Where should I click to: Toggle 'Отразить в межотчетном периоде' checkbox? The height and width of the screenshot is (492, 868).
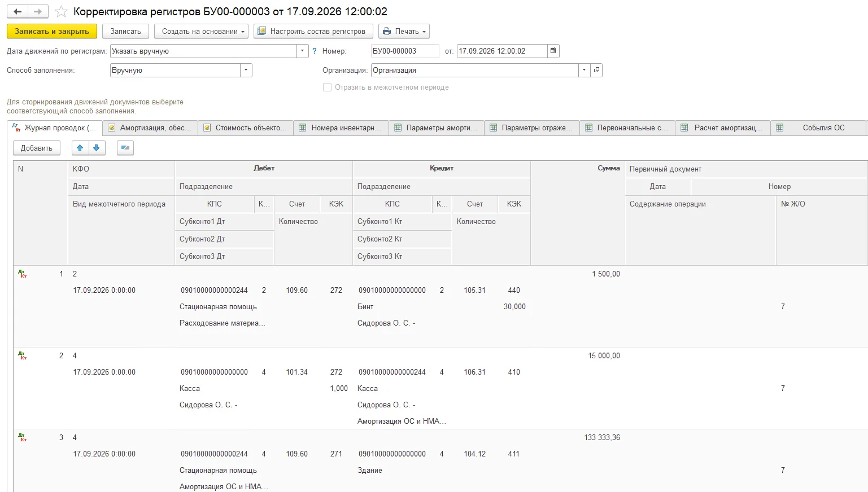pyautogui.click(x=327, y=87)
